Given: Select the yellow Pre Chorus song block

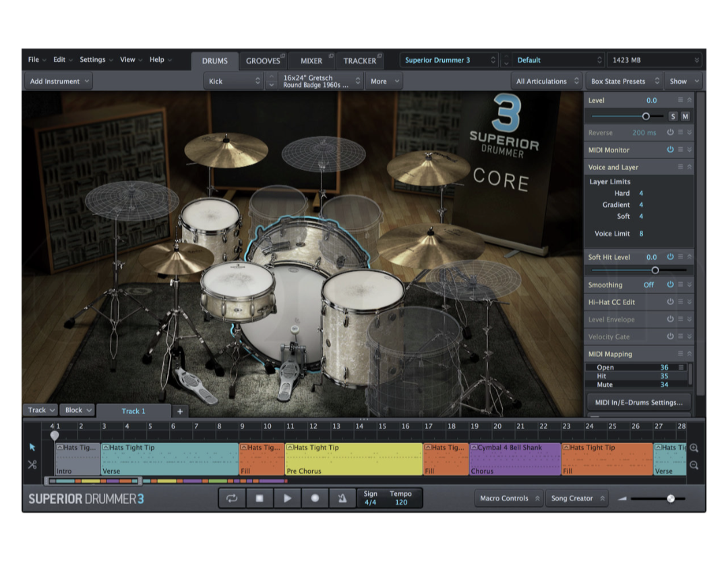Looking at the screenshot, I should 354,459.
